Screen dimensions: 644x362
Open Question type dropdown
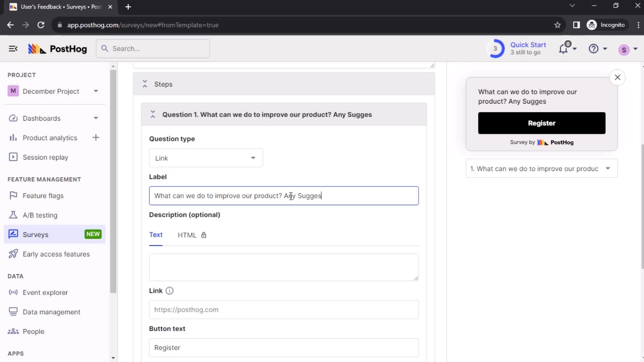(206, 158)
